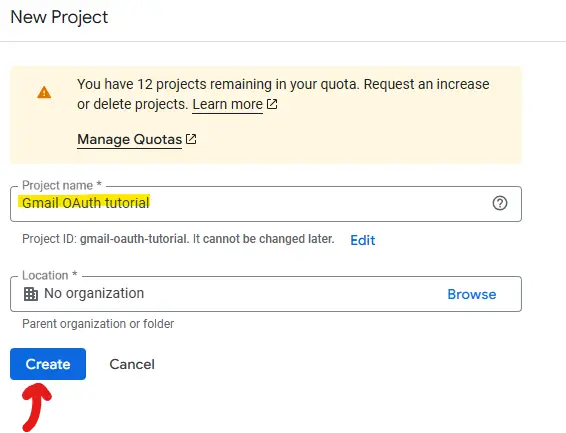Click the blue Create button

pos(48,364)
